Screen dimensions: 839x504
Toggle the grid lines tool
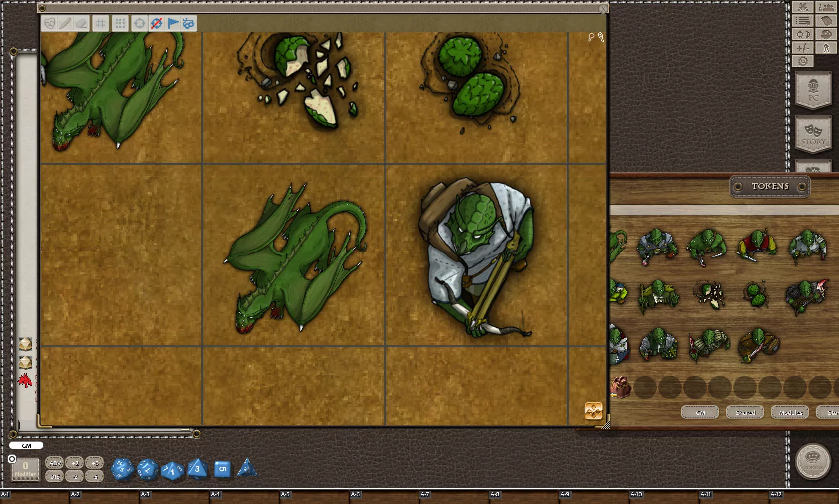(x=101, y=23)
